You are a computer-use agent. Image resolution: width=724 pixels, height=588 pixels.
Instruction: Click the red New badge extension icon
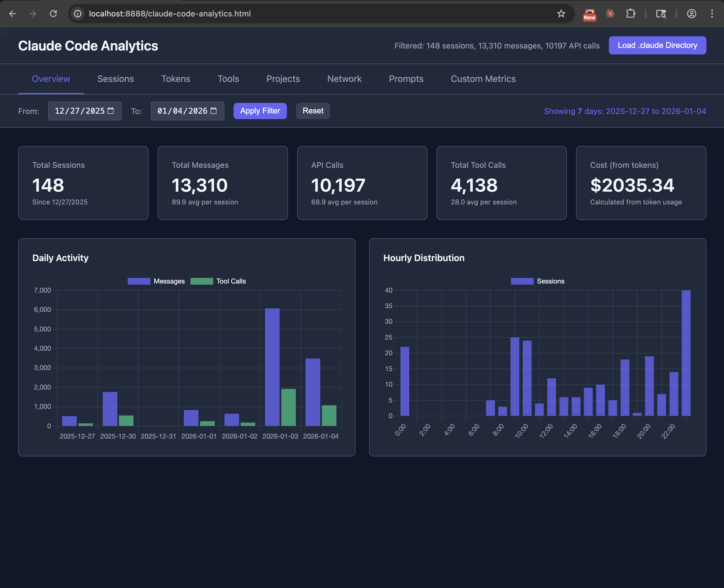coord(590,14)
